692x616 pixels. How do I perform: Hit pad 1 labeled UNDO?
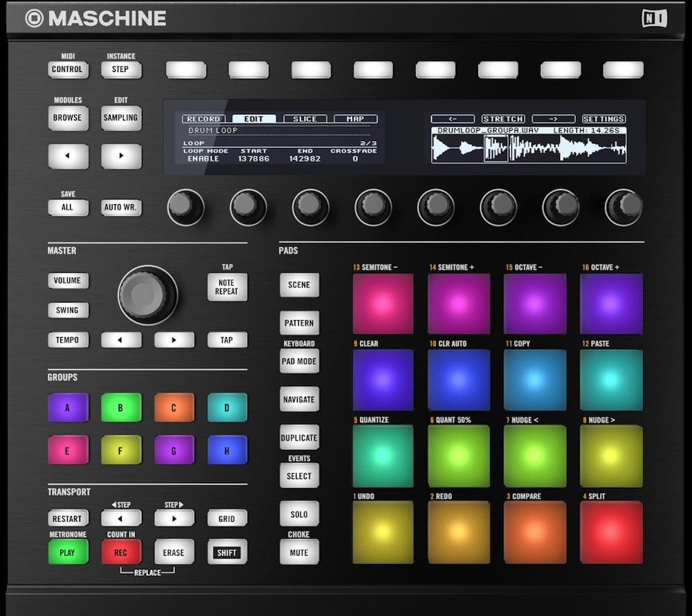(x=383, y=532)
